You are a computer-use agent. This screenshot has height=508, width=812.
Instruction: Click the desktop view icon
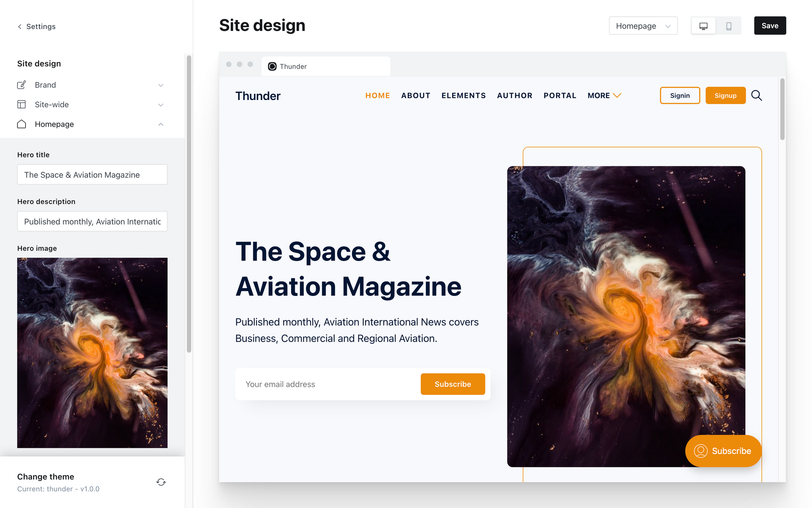[x=703, y=25]
